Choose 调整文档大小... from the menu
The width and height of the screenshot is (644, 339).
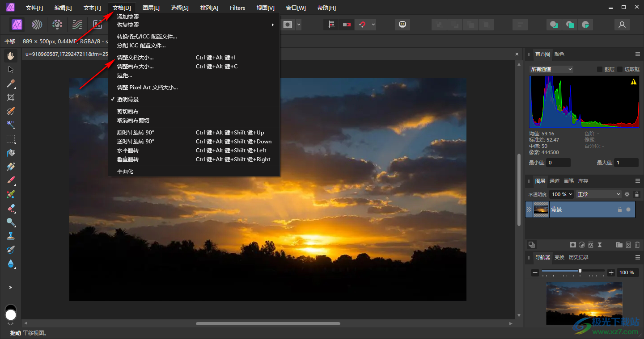click(136, 58)
